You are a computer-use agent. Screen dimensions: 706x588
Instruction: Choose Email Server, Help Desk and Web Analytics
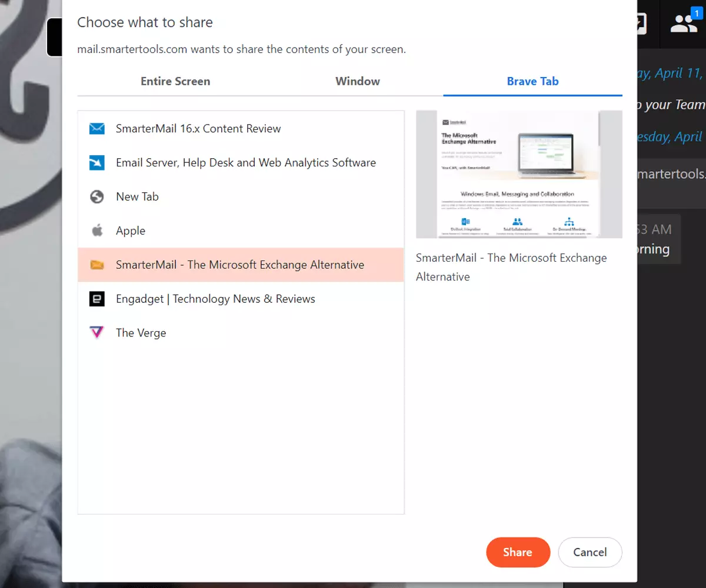pos(241,163)
